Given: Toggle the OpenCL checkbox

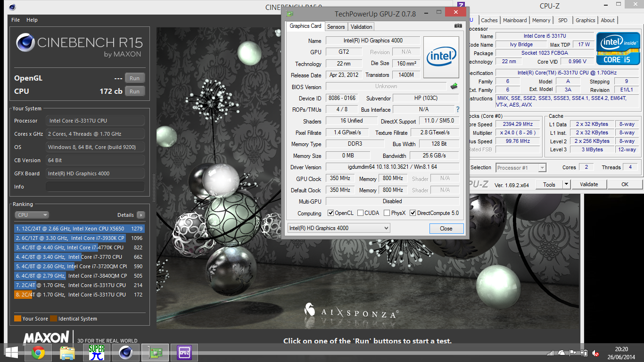Looking at the screenshot, I should click(330, 213).
